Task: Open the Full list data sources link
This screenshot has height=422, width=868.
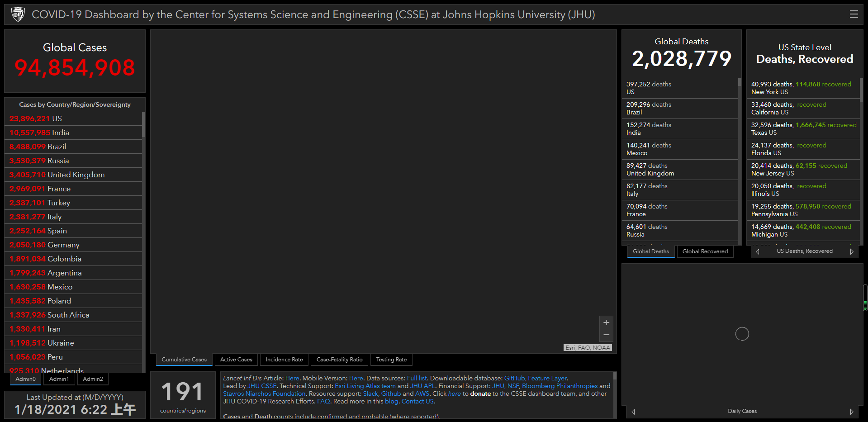Action: click(x=417, y=378)
